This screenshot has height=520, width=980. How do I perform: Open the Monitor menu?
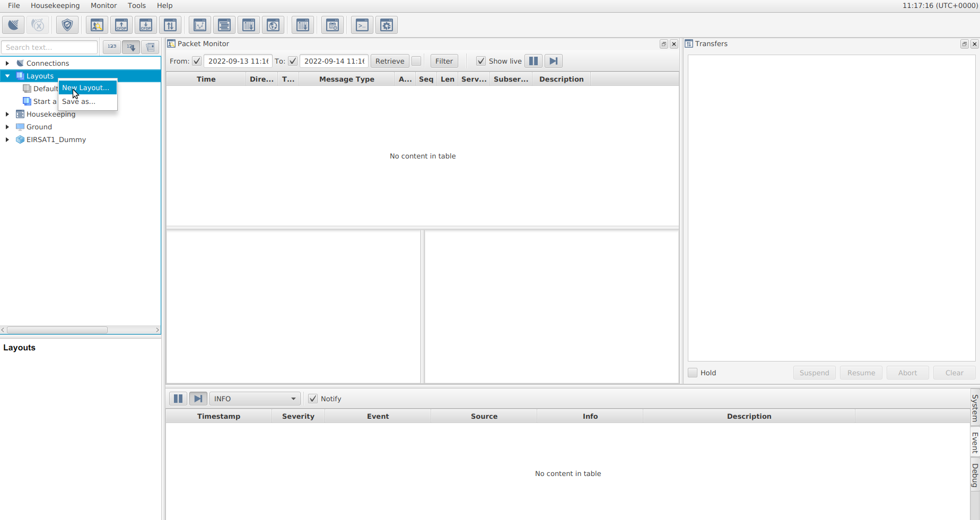[x=103, y=5]
